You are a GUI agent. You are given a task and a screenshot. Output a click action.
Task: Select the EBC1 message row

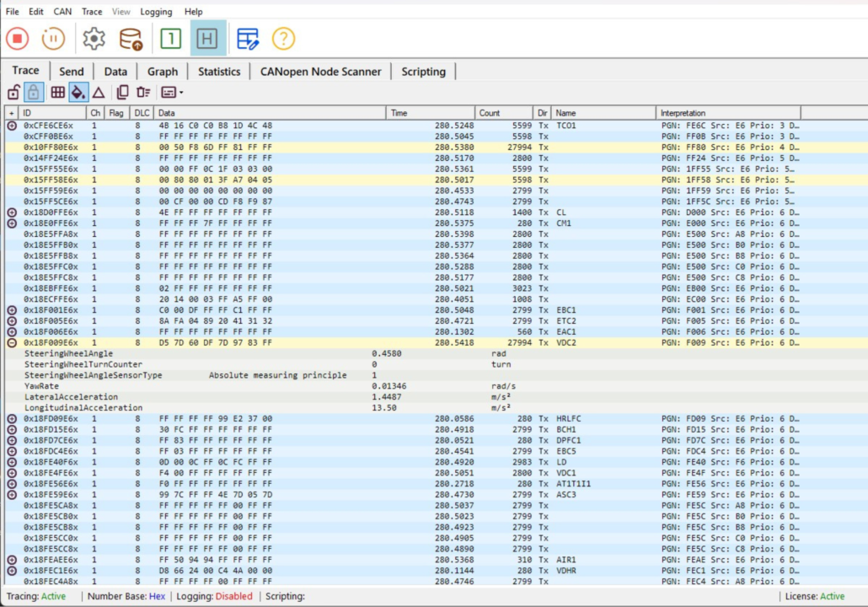(253, 310)
